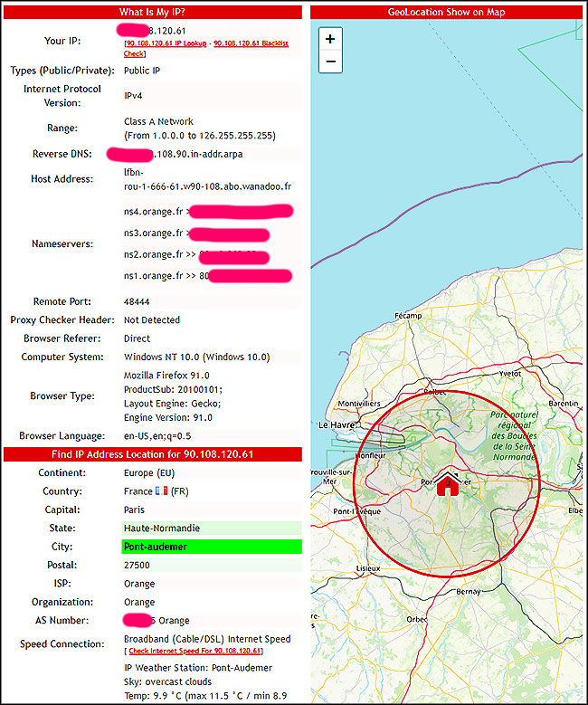Image resolution: width=588 pixels, height=705 pixels.
Task: Click Montivilliers label on the map
Action: [359, 404]
